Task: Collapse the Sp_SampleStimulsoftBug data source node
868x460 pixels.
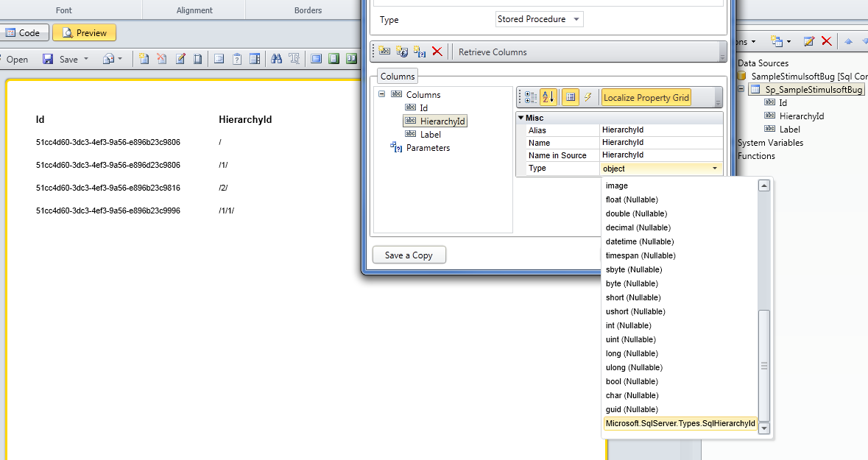Action: [x=741, y=88]
